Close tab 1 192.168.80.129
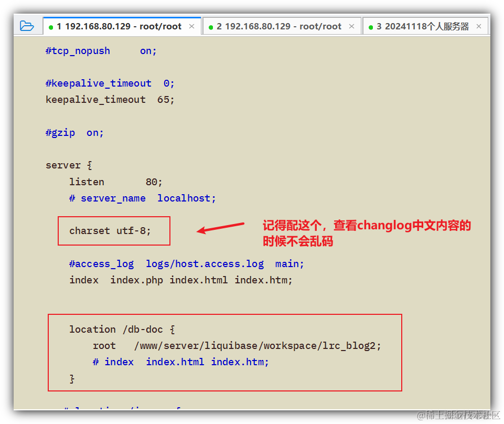The height and width of the screenshot is (424, 504). tap(191, 26)
